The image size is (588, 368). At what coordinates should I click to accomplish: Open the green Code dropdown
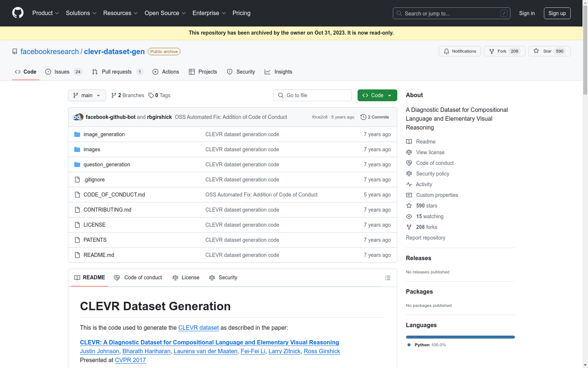point(377,95)
